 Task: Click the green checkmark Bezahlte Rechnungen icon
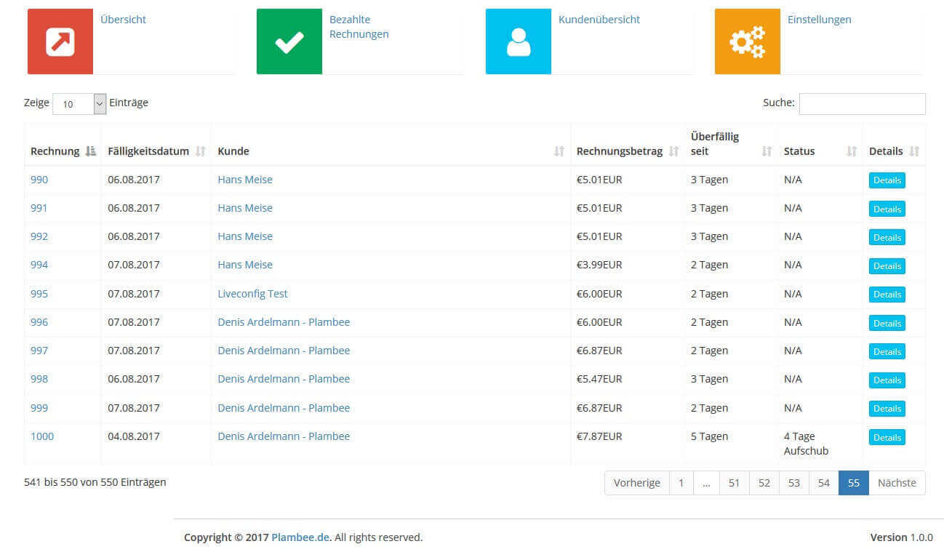pyautogui.click(x=289, y=41)
